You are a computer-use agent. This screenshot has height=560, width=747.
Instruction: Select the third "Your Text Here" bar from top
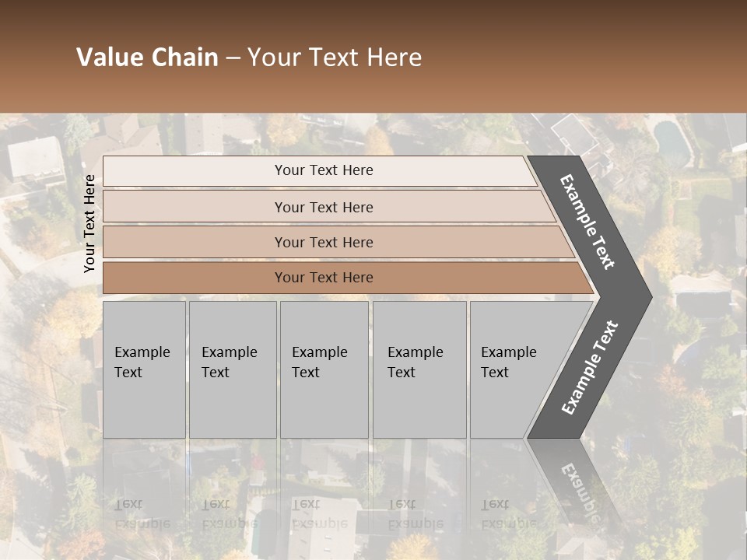(x=324, y=242)
